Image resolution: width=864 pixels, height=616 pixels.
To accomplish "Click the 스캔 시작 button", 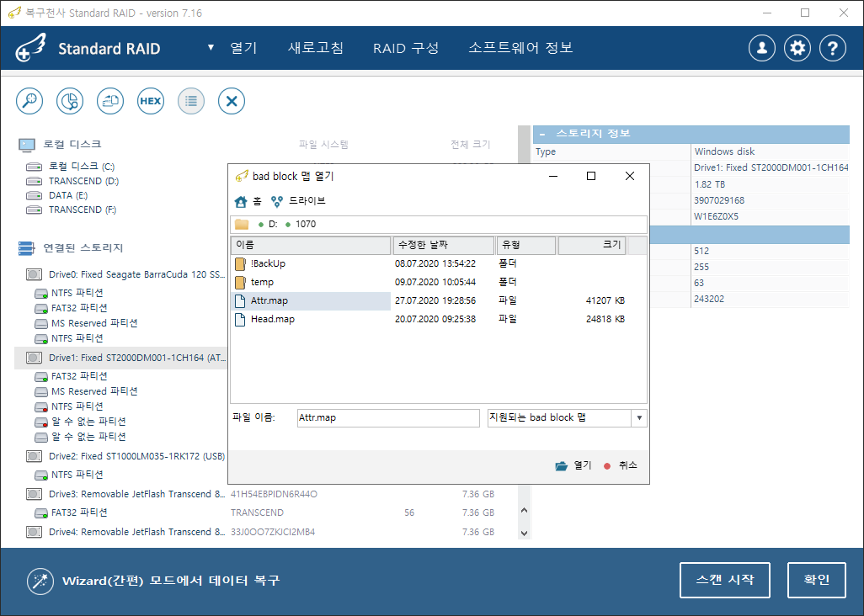I will click(x=724, y=580).
